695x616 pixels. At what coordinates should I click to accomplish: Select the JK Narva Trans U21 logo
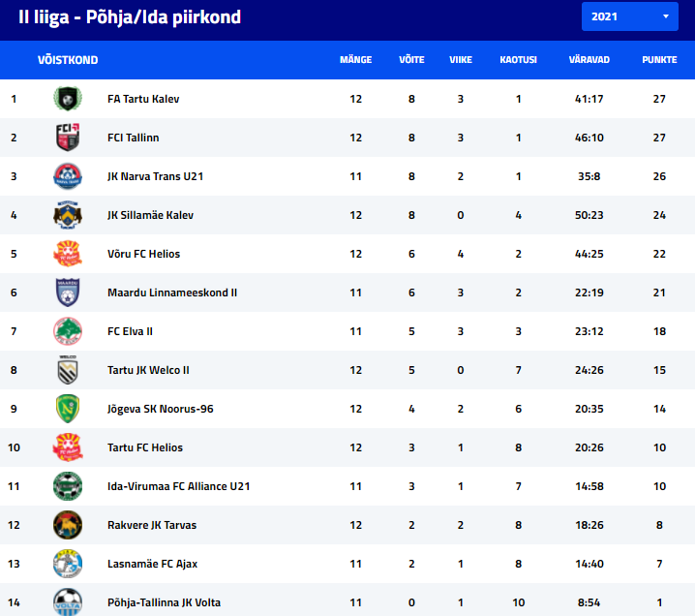(68, 176)
